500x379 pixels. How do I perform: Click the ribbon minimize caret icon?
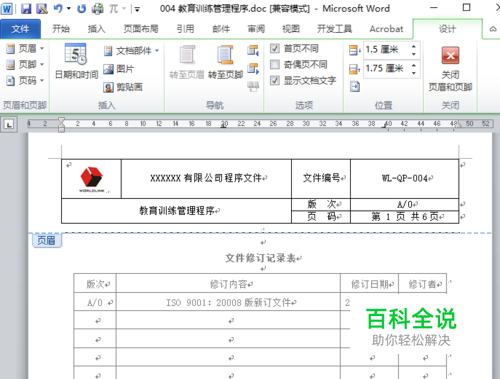[493, 29]
